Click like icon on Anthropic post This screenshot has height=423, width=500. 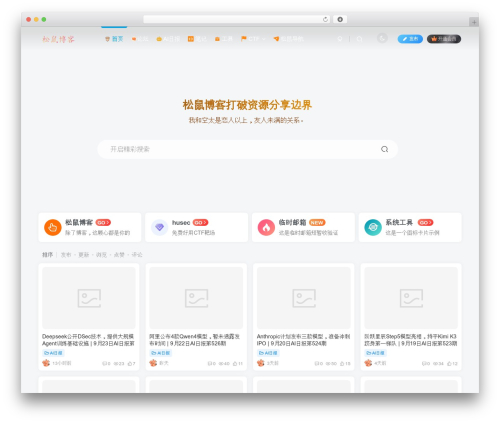tap(342, 363)
